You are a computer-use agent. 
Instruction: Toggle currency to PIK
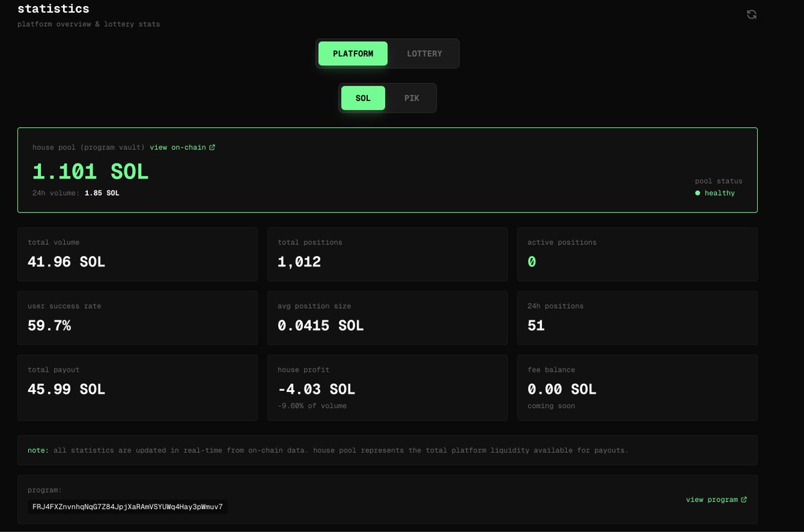(x=411, y=98)
